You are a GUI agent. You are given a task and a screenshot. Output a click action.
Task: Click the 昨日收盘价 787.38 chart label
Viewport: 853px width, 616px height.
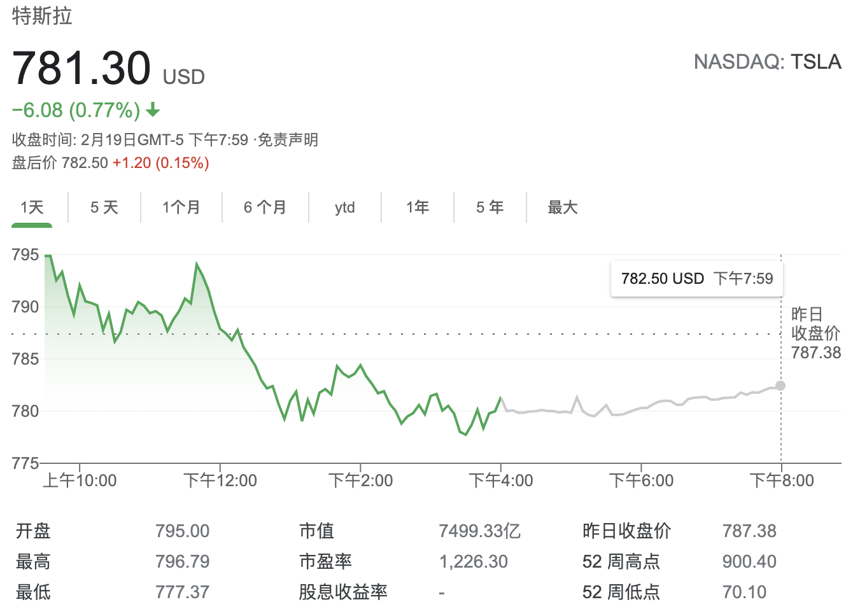coord(815,333)
